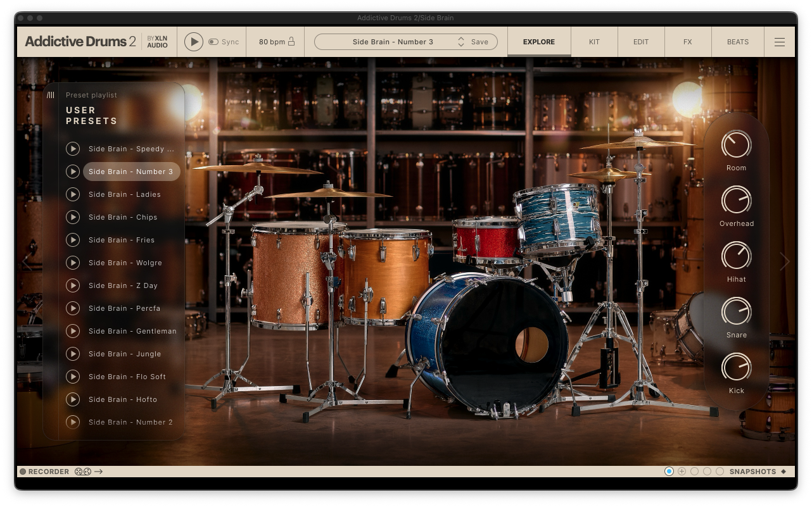Play the Side Brain - Jungle preview
The image size is (812, 507).
(x=73, y=354)
